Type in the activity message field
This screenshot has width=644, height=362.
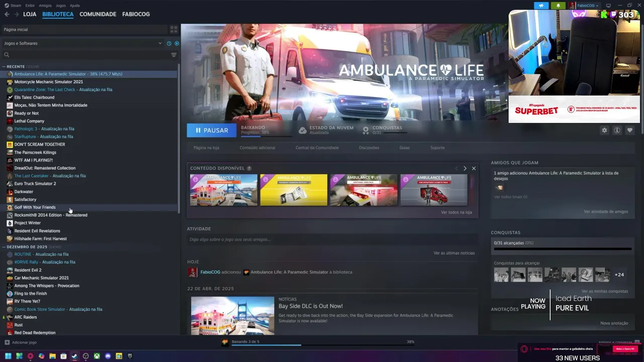(x=332, y=240)
